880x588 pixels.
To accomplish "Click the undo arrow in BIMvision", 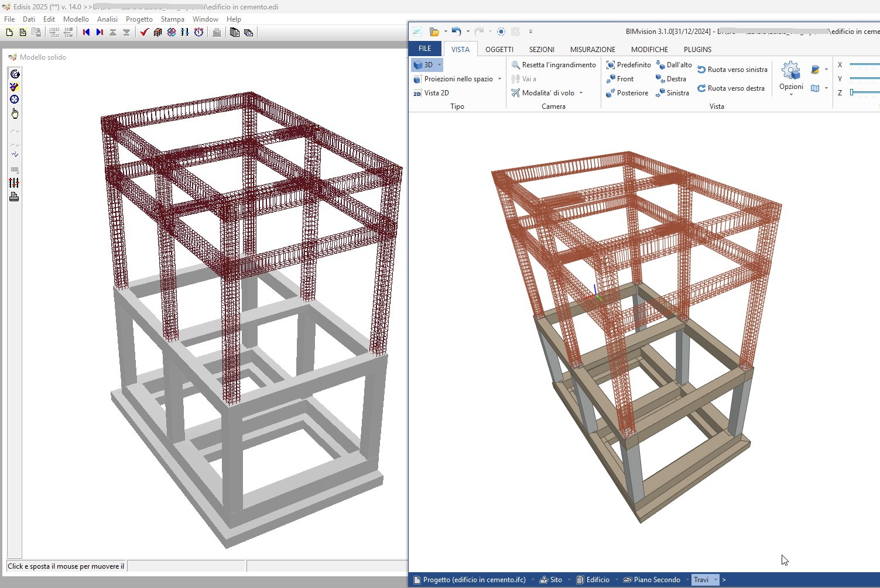I will click(x=456, y=32).
